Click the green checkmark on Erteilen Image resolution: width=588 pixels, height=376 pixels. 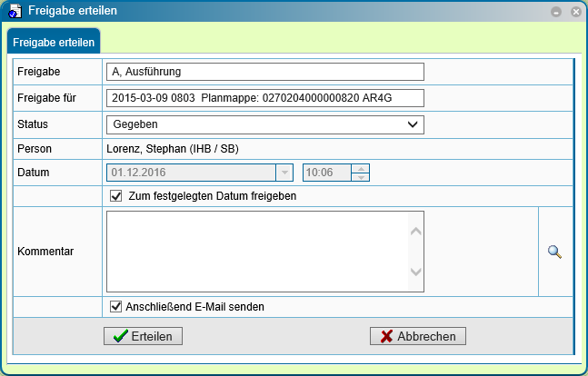tap(120, 336)
